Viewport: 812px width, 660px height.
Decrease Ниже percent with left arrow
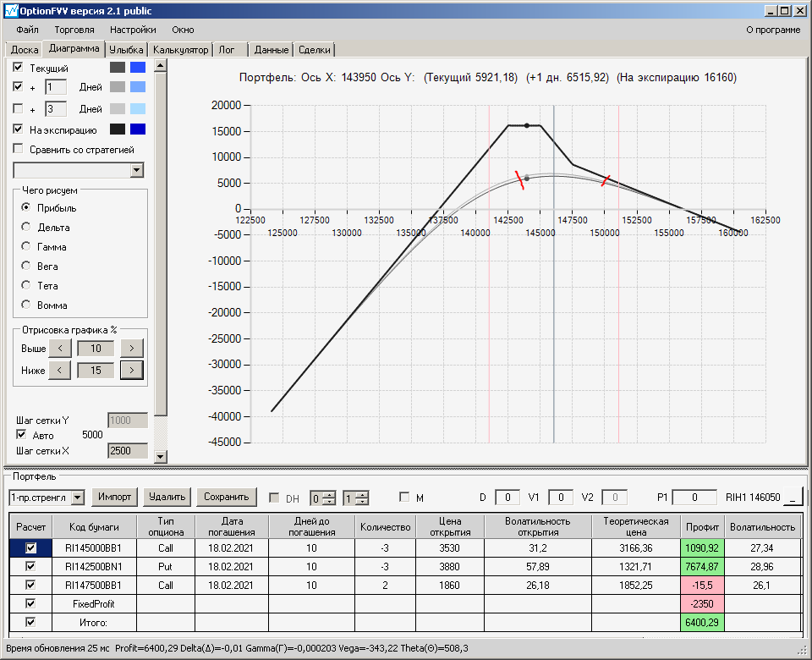coord(59,370)
